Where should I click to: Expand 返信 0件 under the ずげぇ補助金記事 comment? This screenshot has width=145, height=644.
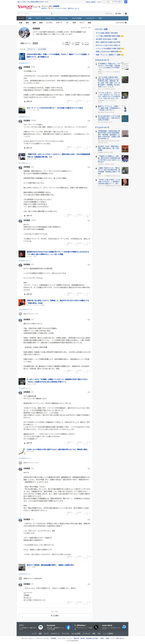tap(28, 443)
